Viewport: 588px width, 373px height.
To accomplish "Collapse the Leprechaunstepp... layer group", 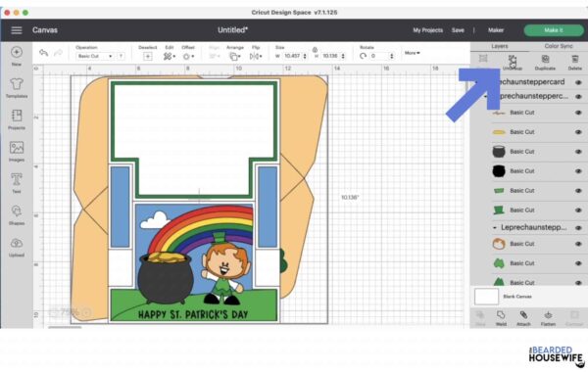I will 495,228.
